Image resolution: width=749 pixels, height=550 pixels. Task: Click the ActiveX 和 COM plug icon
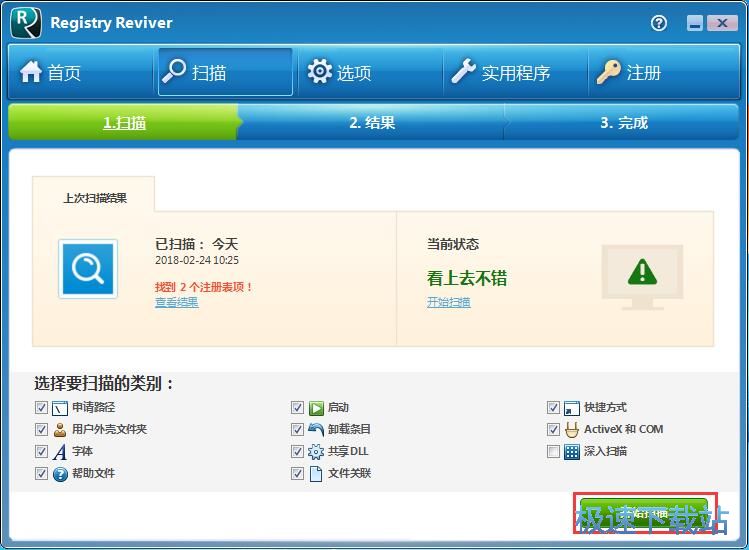tap(572, 430)
